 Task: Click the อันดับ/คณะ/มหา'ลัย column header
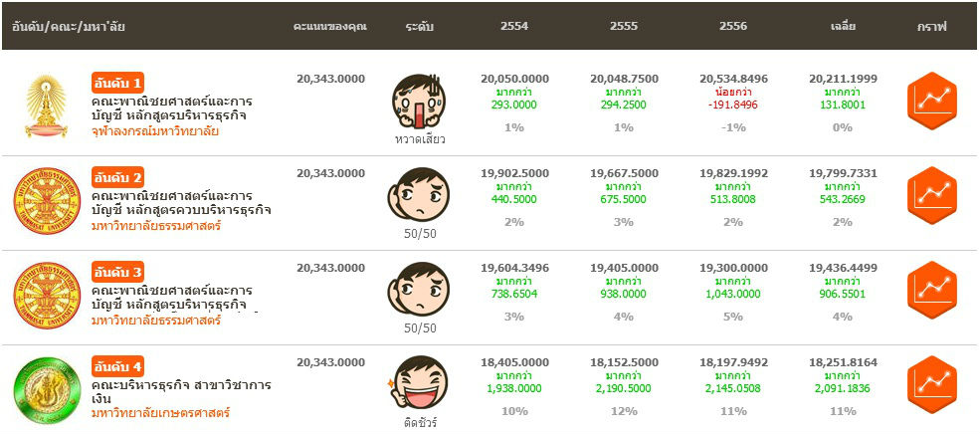(69, 26)
